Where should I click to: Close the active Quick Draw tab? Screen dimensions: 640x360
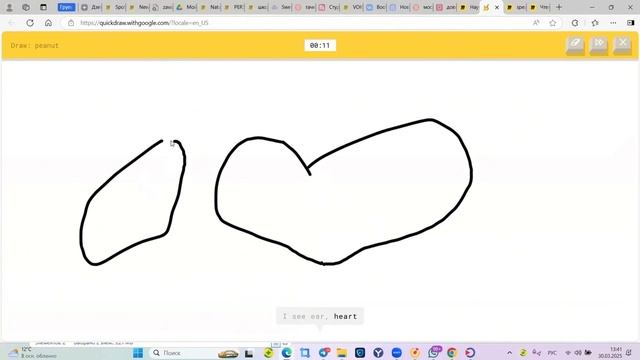[497, 7]
